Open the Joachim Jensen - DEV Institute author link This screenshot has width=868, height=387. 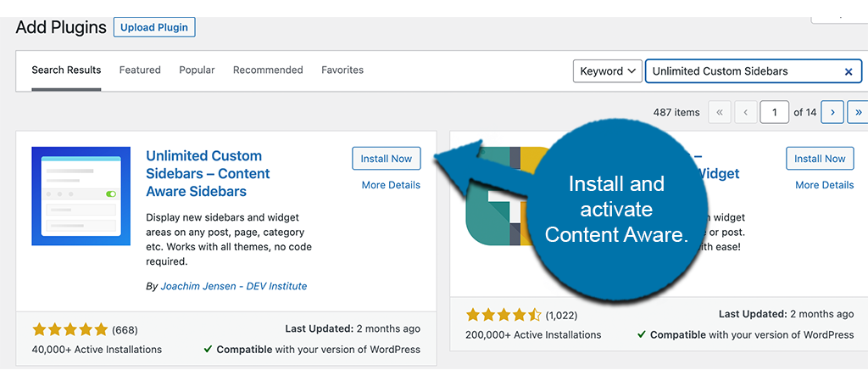point(234,287)
